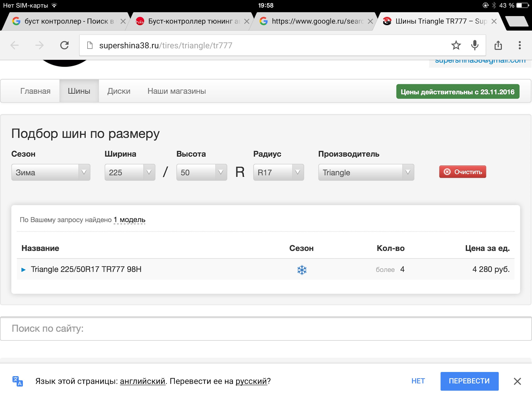This screenshot has height=399, width=532.
Task: Open the Главная menu item
Action: [x=35, y=91]
